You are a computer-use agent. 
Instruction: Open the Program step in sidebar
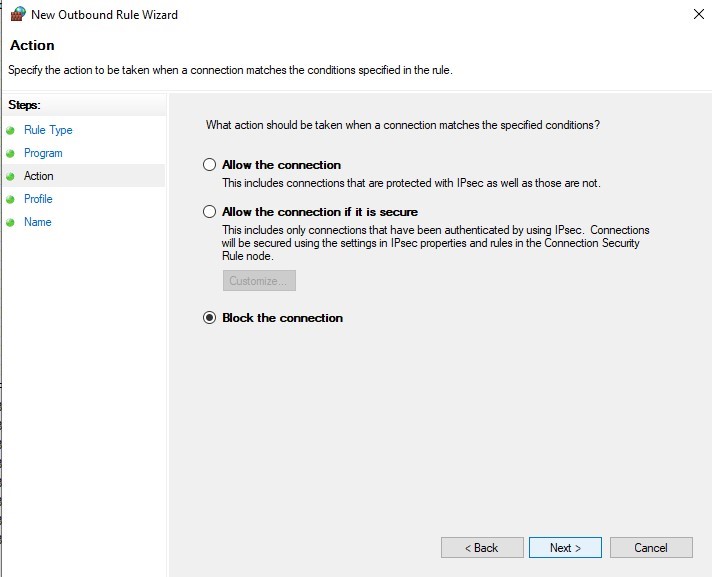[43, 153]
